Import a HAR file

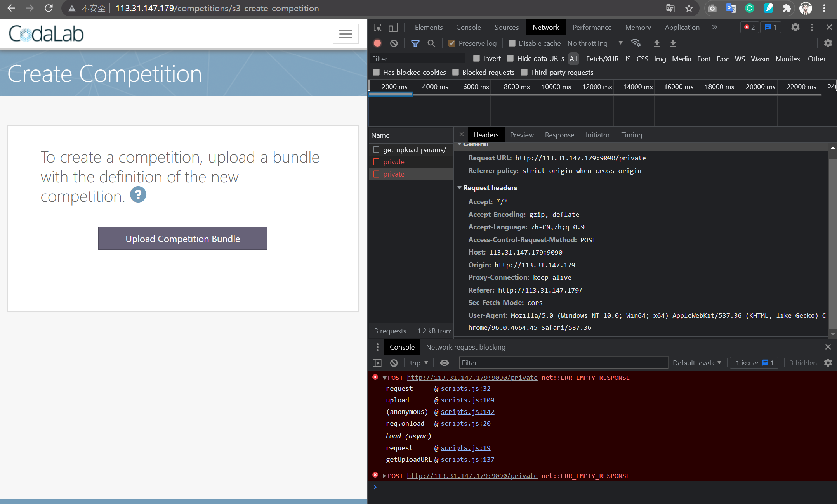[x=656, y=43]
